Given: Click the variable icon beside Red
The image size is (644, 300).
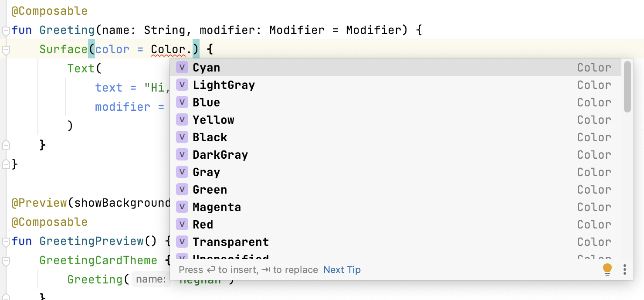Looking at the screenshot, I should point(182,225).
